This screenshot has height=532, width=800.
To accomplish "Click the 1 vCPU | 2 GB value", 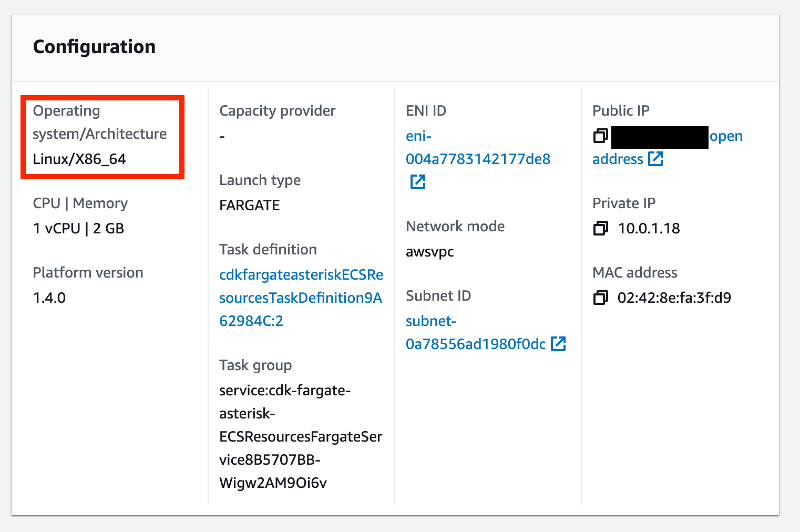I will tap(78, 229).
